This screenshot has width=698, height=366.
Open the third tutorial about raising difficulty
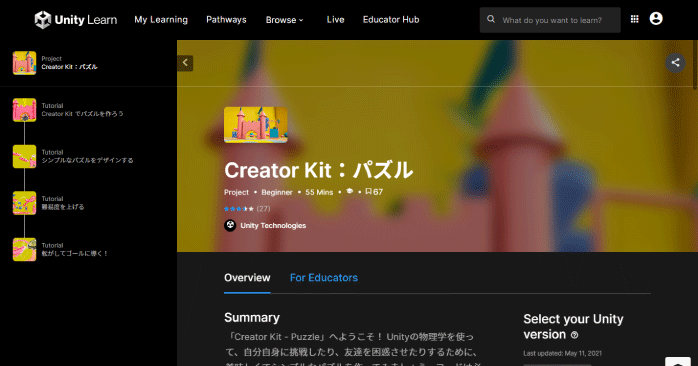(63, 207)
